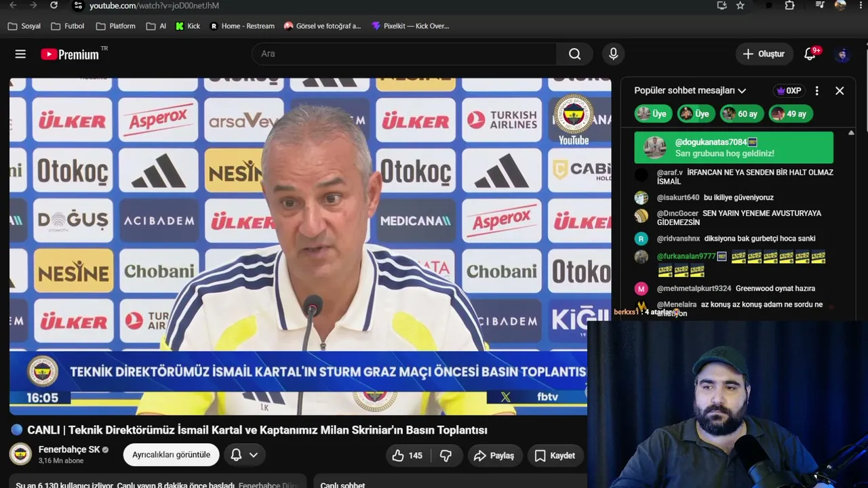Save the video using Kaydet

555,455
